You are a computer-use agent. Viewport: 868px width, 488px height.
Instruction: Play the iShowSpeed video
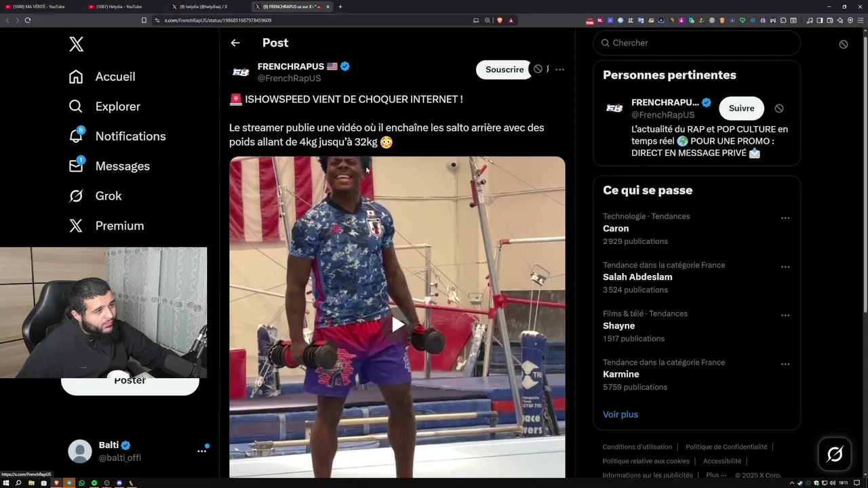(x=397, y=325)
